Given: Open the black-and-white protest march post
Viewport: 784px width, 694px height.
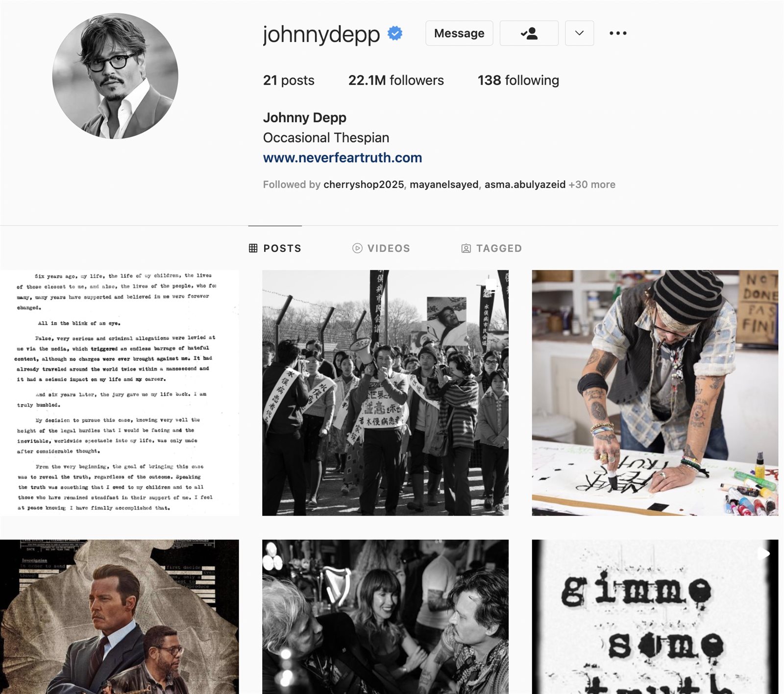Looking at the screenshot, I should pos(385,393).
